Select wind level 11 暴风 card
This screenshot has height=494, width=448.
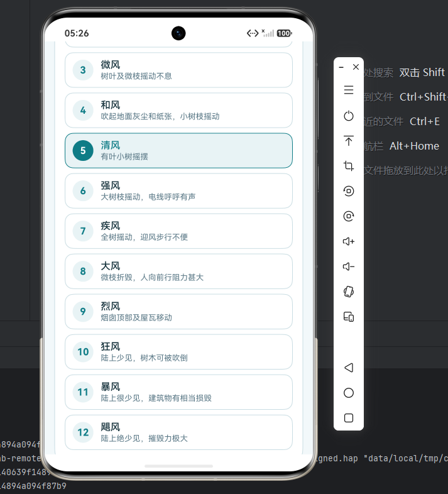(x=178, y=392)
